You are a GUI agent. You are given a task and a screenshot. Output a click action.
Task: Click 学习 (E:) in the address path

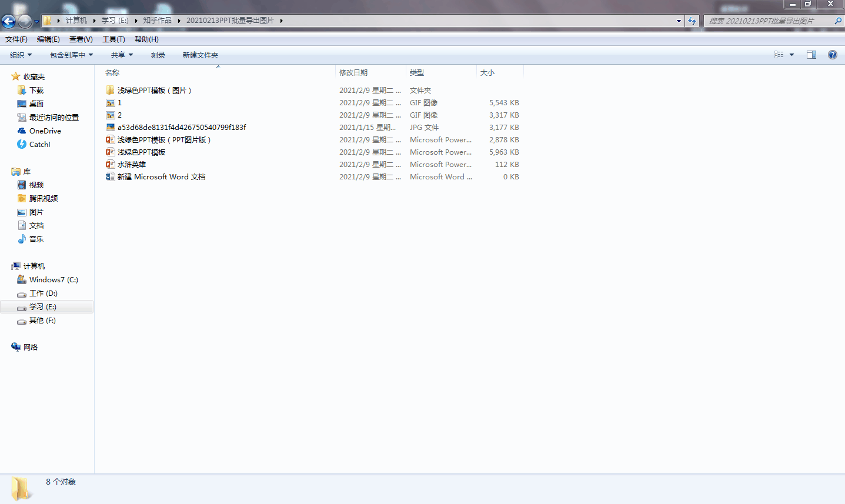[115, 21]
